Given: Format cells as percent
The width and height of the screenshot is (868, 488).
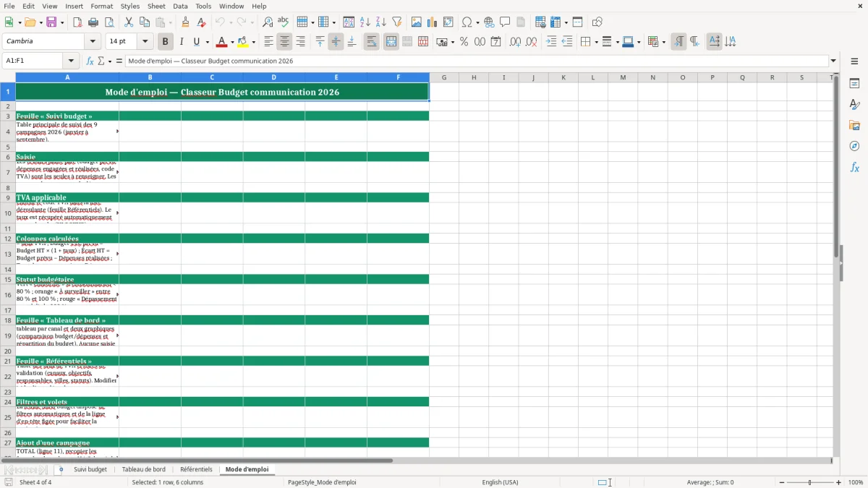Looking at the screenshot, I should click(464, 42).
